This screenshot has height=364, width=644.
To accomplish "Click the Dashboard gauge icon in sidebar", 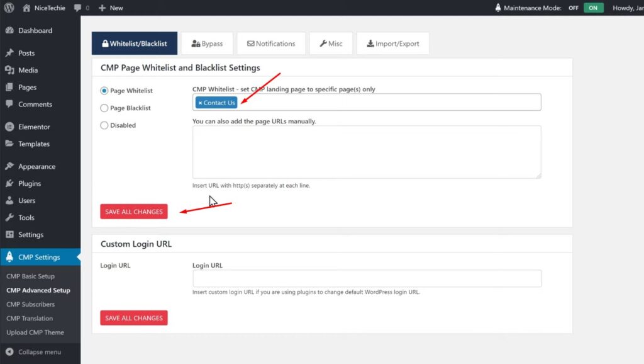I will tap(9, 31).
